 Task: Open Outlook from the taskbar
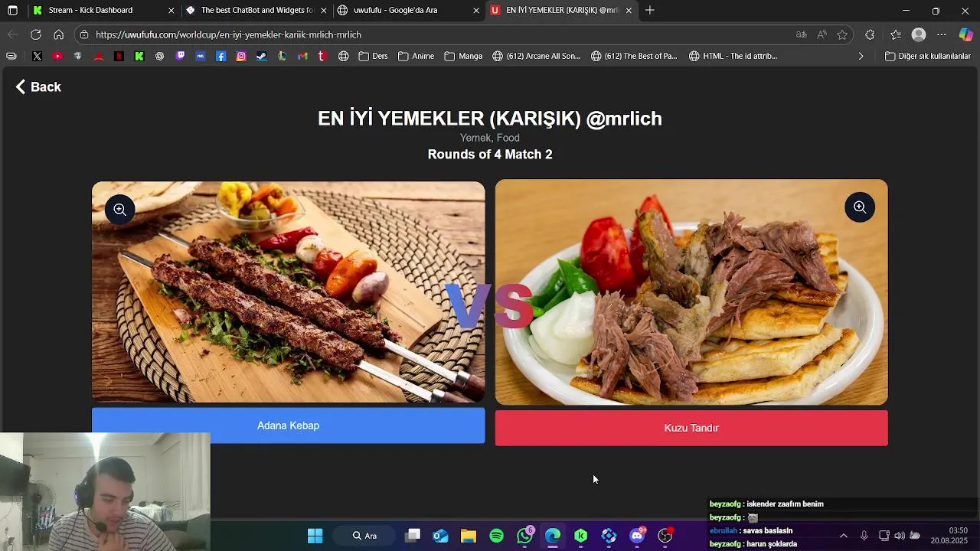[440, 536]
